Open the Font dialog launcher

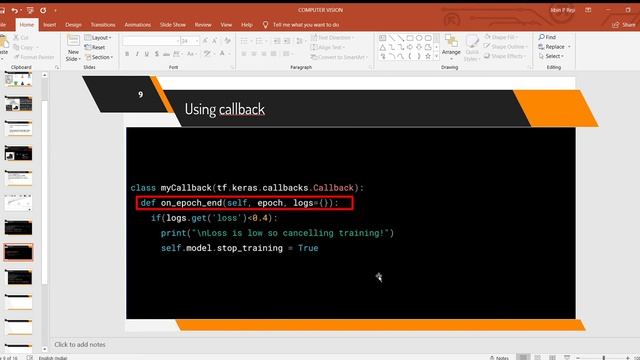coord(232,67)
